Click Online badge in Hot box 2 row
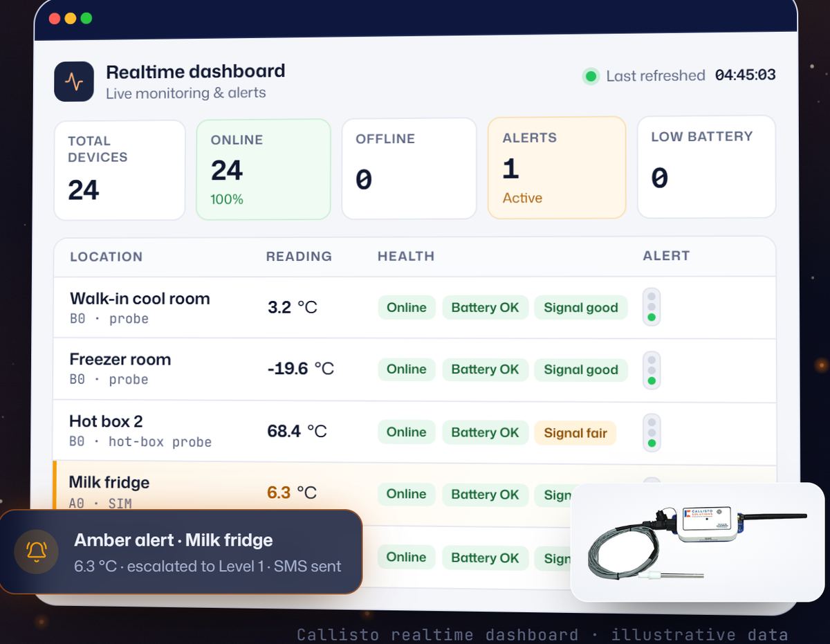Image resolution: width=830 pixels, height=644 pixels. click(407, 432)
